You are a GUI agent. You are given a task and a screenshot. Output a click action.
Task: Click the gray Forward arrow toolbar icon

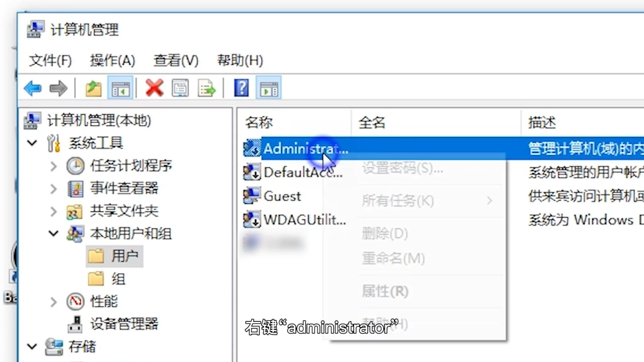point(58,88)
